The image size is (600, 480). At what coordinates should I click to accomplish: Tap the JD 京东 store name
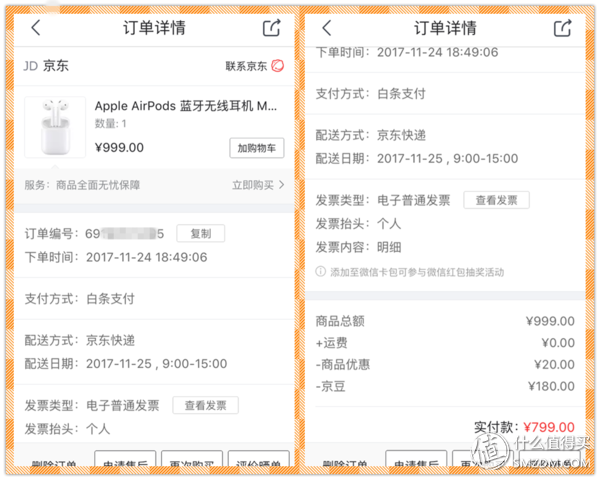click(x=46, y=66)
